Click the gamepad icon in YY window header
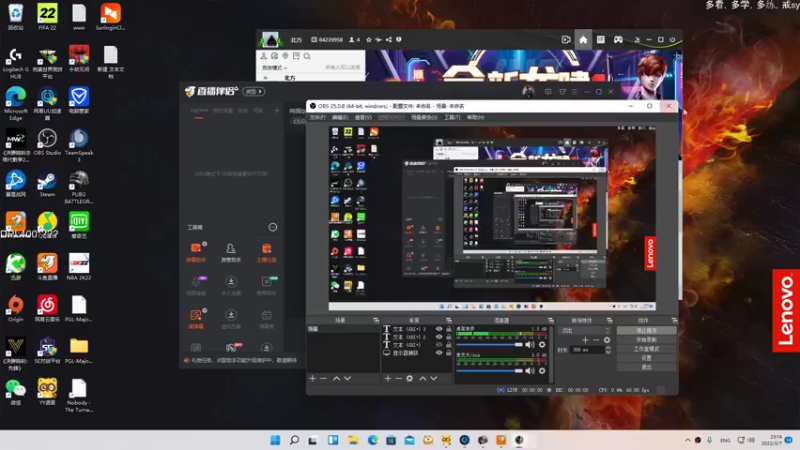Image resolution: width=800 pixels, height=450 pixels. coord(618,40)
